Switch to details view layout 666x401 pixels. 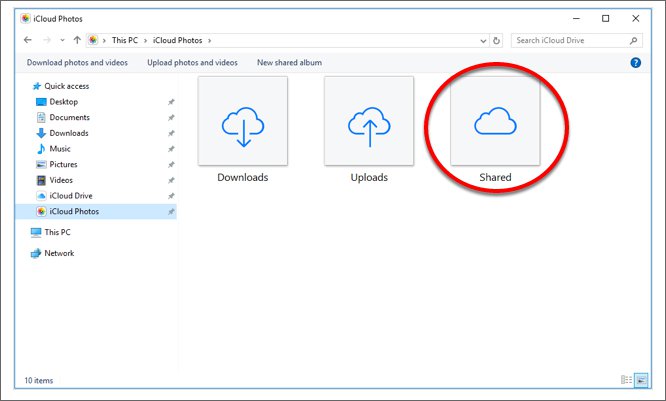point(626,380)
